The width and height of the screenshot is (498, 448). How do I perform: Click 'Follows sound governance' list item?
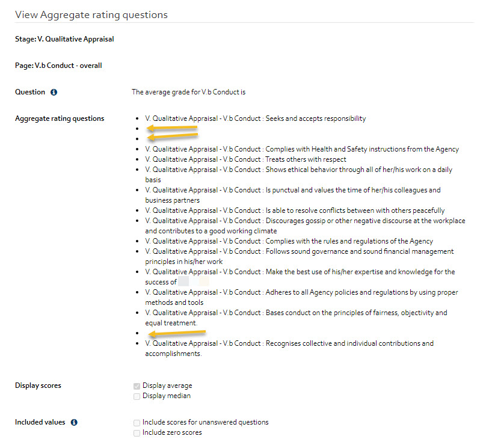click(300, 256)
